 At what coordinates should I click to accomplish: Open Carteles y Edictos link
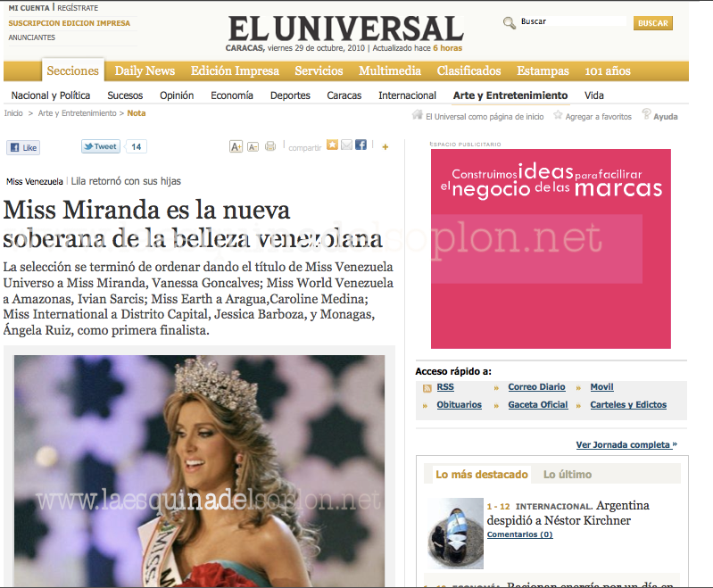[x=628, y=405]
